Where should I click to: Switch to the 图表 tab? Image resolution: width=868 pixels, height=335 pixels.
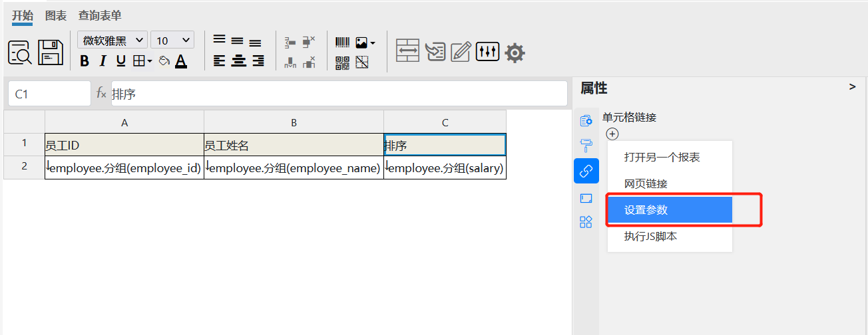(x=56, y=15)
